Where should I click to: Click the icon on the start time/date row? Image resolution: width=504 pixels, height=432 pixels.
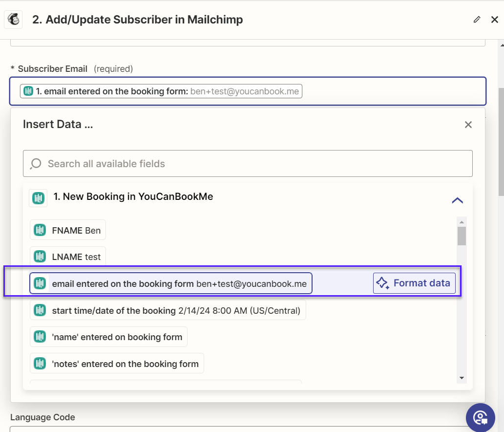pyautogui.click(x=40, y=310)
